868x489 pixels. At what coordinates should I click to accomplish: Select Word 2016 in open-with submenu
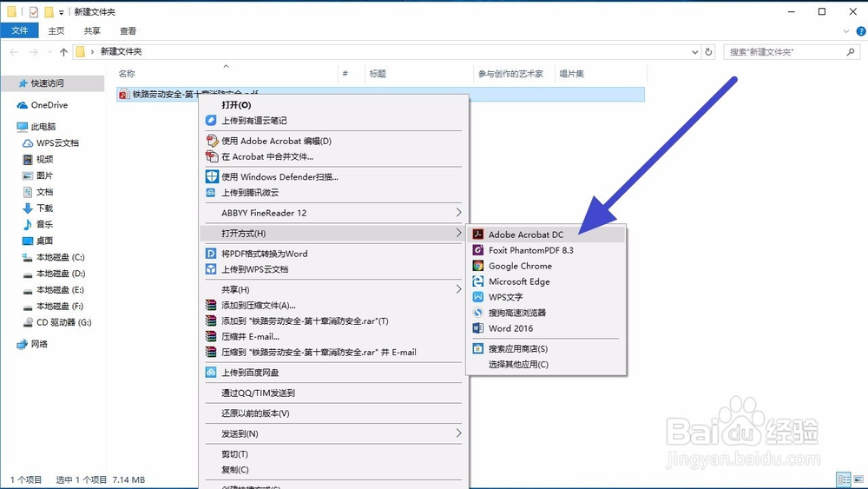(x=546, y=327)
